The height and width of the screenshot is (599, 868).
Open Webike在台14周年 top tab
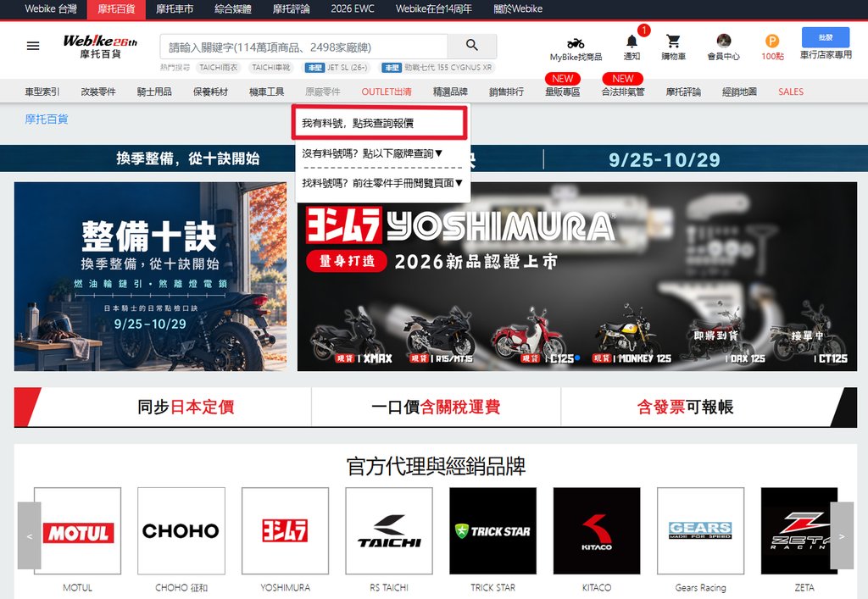[x=434, y=8]
